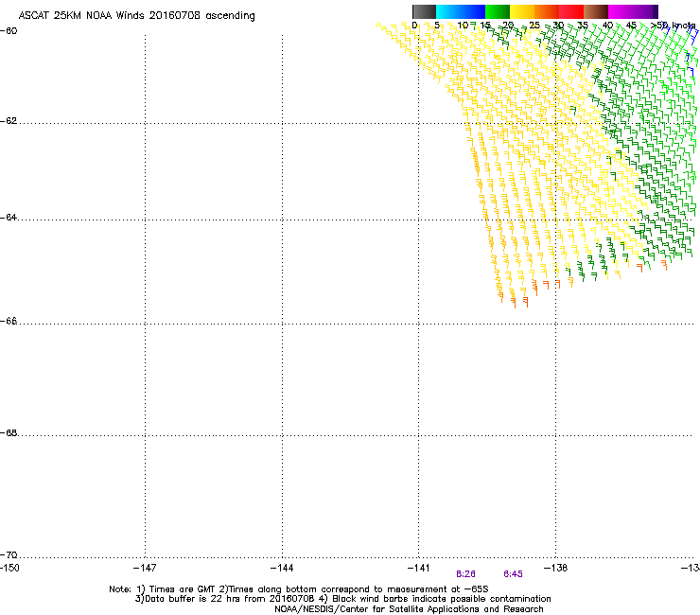Click the brown 35-40 knot color bar segment
This screenshot has width=700, height=615.
tap(596, 11)
